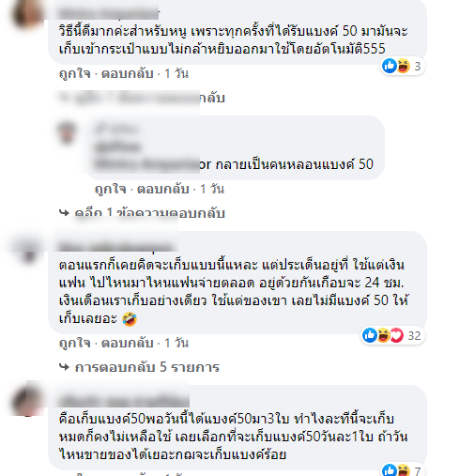The image size is (459, 476).
Task: Click ถูกใจ under the nested reply
Action: (110, 189)
